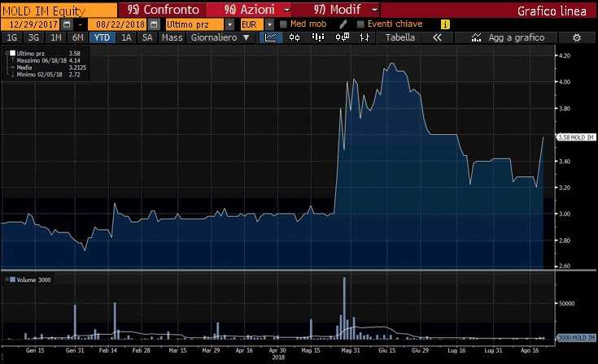Click the Massimo 06/18/18 legend row
The image size is (598, 364).
click(x=48, y=61)
